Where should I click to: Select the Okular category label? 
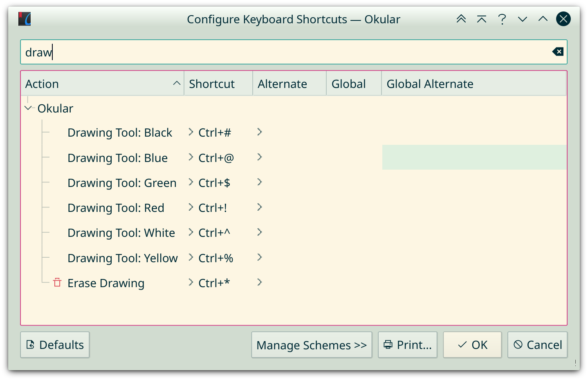point(55,108)
